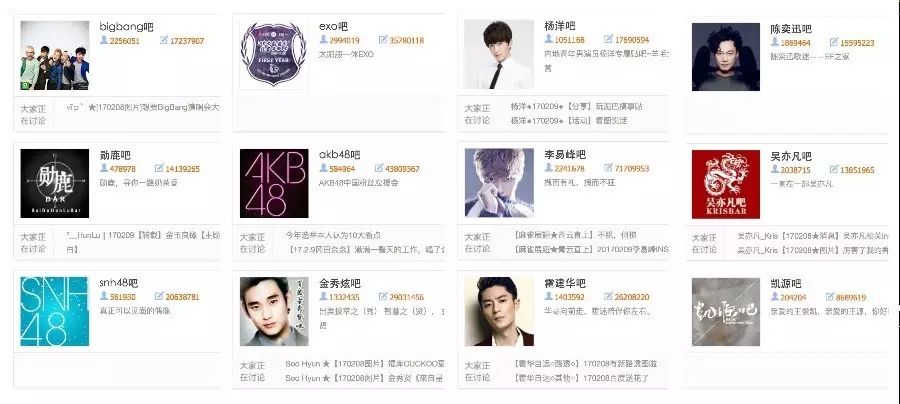The image size is (900, 404).
Task: Click post icon beside 43809367 in akb48吧
Action: coord(379,168)
